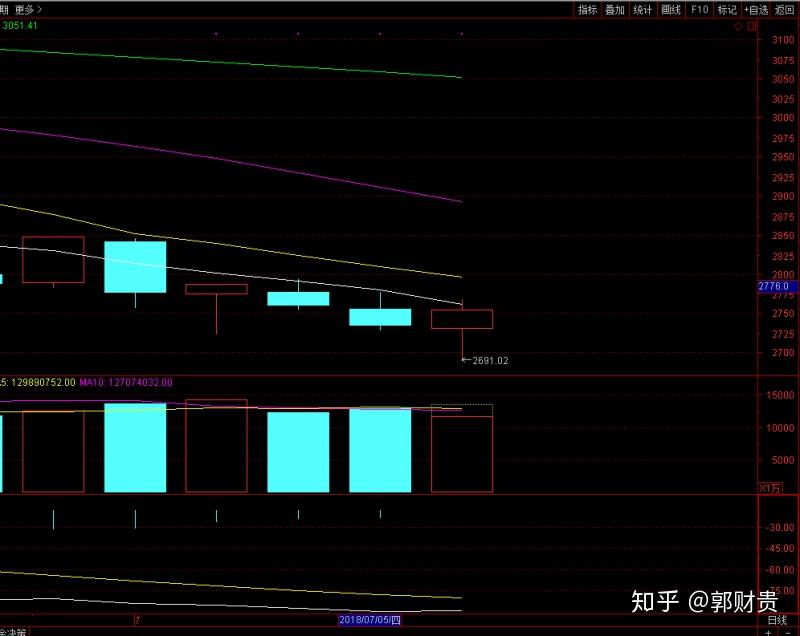
Task: Activate the 画线 line drawing tool
Action: (x=670, y=10)
